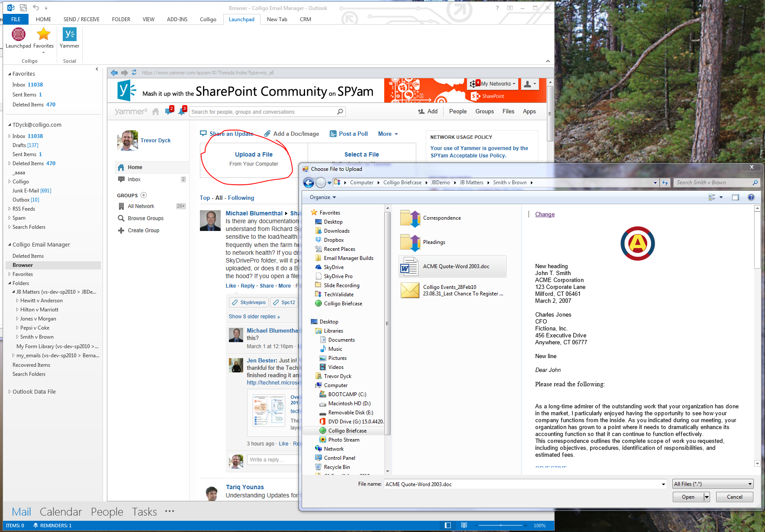Click Back arrow in file dialog

(x=309, y=183)
